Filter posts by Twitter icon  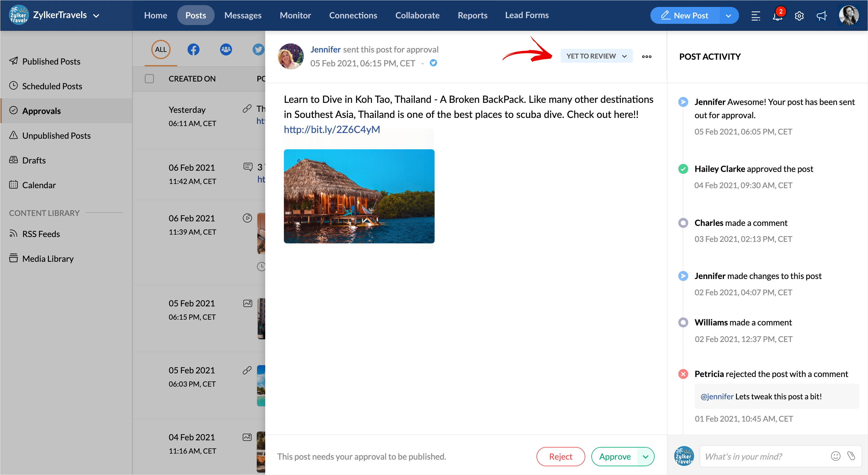pos(258,49)
